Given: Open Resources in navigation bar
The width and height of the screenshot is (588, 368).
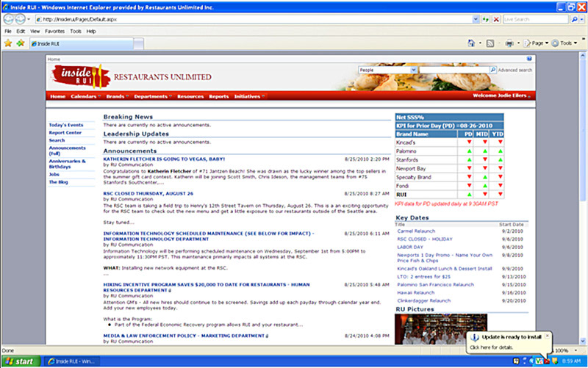Looking at the screenshot, I should pyautogui.click(x=190, y=96).
